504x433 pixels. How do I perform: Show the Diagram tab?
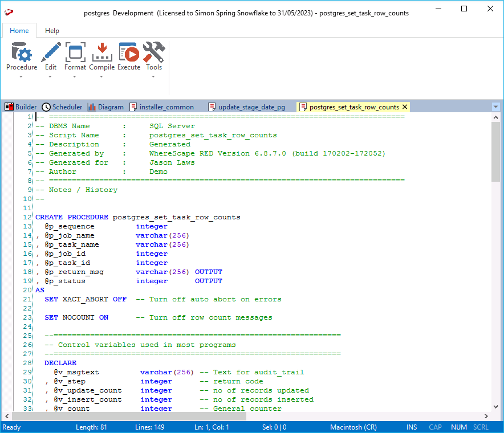click(x=105, y=107)
